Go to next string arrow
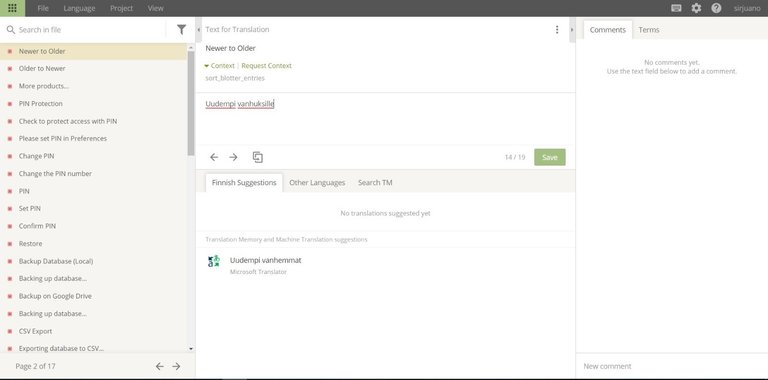This screenshot has height=380, width=768. (x=233, y=157)
